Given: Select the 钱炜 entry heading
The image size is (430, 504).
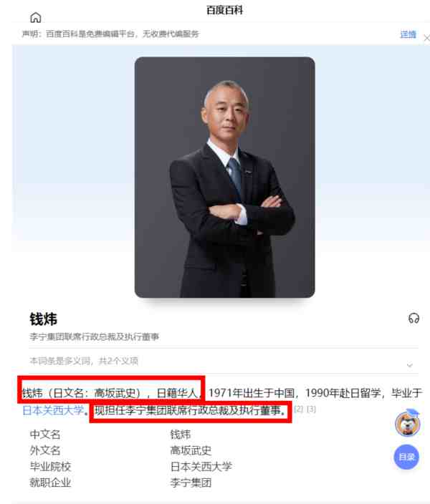Looking at the screenshot, I should click(x=43, y=319).
